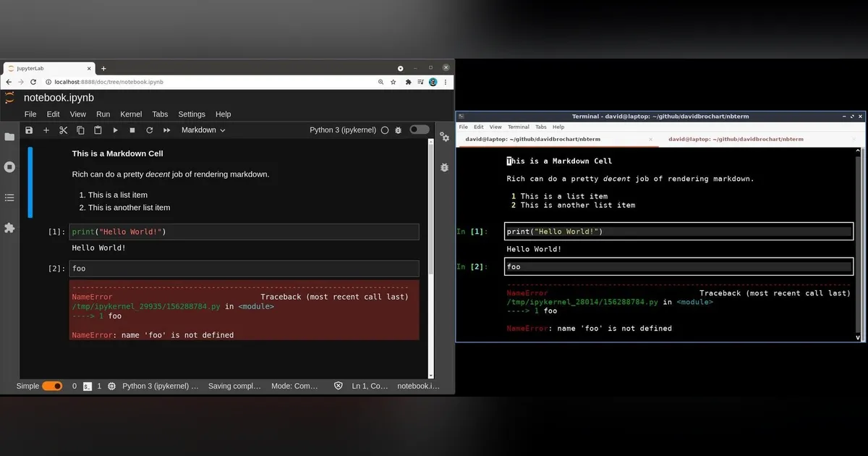The image size is (868, 456).
Task: Toggle the switch next to the debugger bug icon
Action: pyautogui.click(x=420, y=130)
